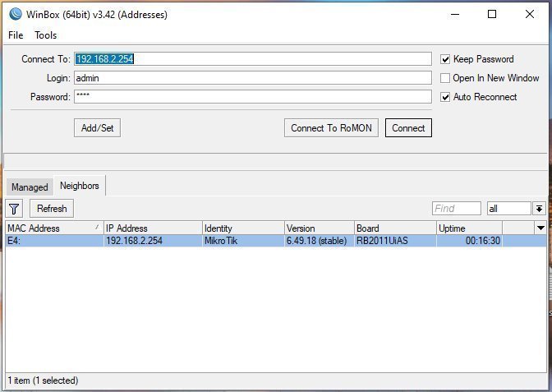Toggle the Keep Password checkbox
Image resolution: width=552 pixels, height=392 pixels.
tap(445, 59)
